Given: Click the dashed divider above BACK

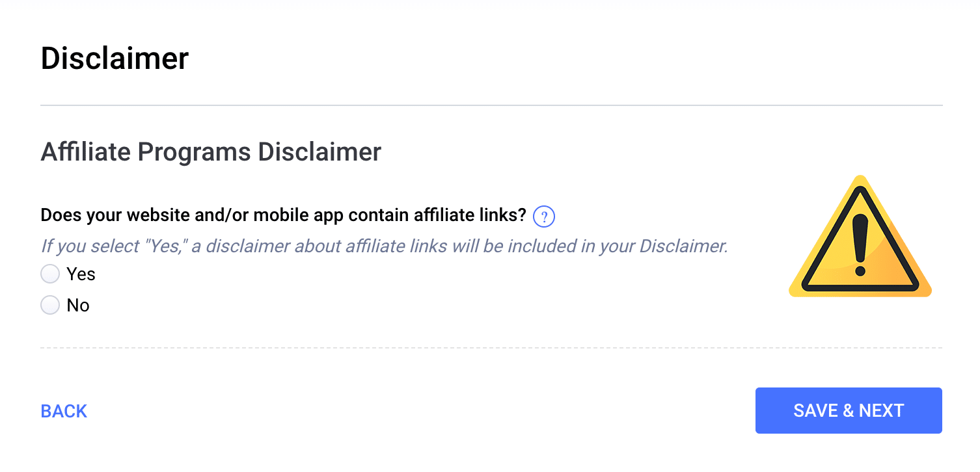Looking at the screenshot, I should click(491, 348).
